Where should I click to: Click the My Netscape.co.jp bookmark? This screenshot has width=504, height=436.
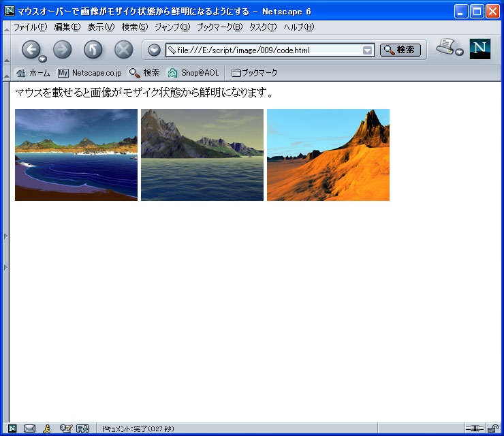click(90, 73)
